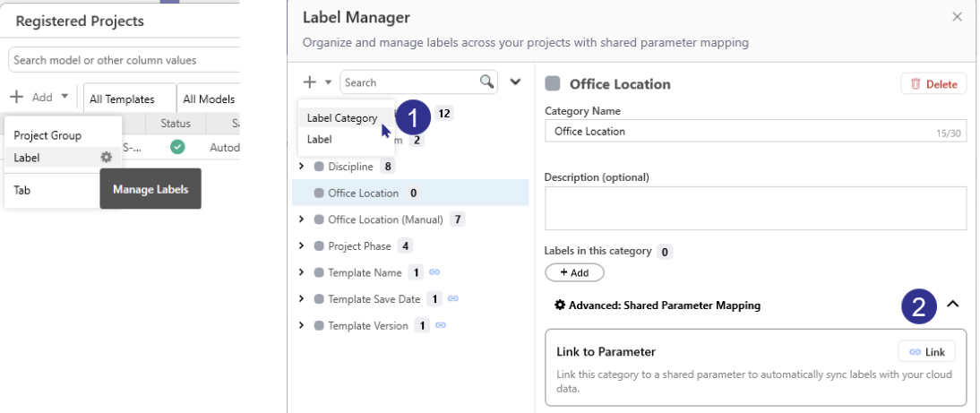
Task: Select Template Name tree row
Action: (410, 272)
